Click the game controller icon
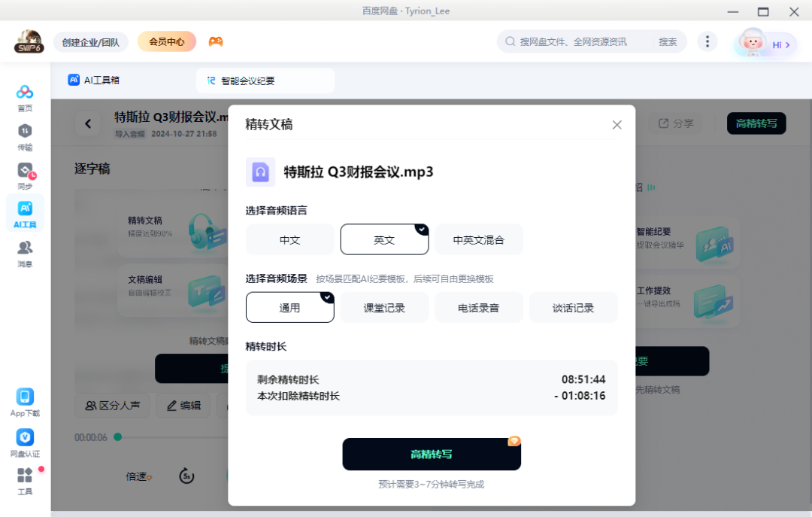This screenshot has height=517, width=812. (216, 41)
